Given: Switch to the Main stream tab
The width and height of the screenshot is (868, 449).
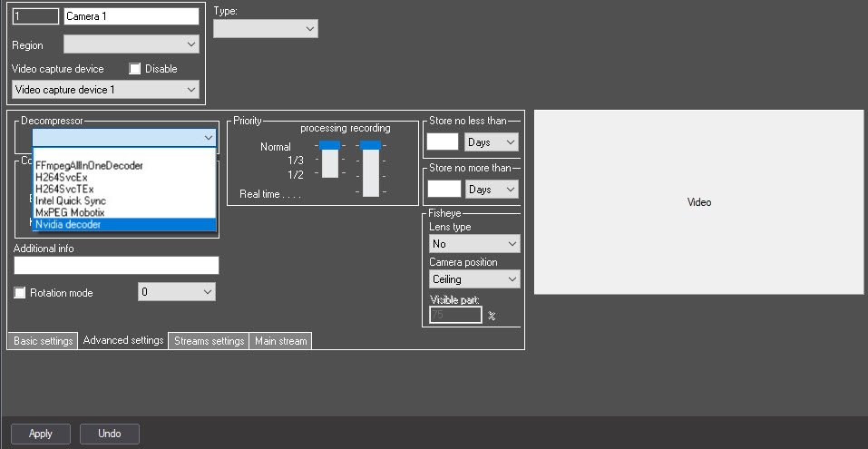Looking at the screenshot, I should click(280, 340).
